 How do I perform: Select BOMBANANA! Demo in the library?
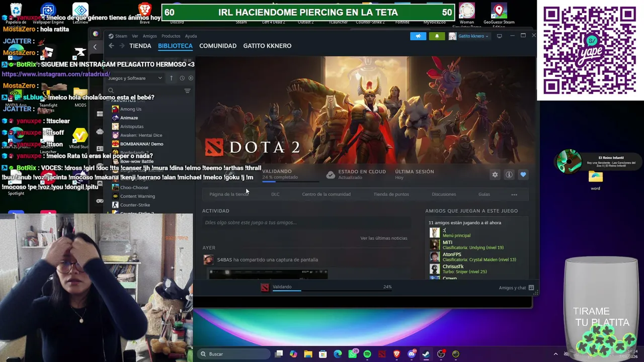coord(141,144)
